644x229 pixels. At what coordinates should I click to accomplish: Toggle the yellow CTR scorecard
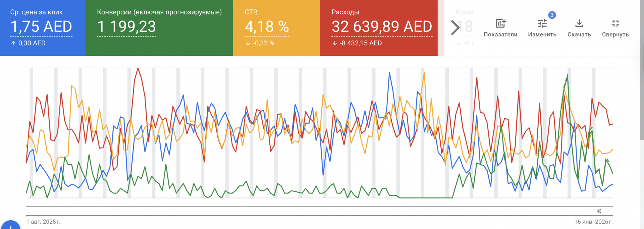pos(276,28)
